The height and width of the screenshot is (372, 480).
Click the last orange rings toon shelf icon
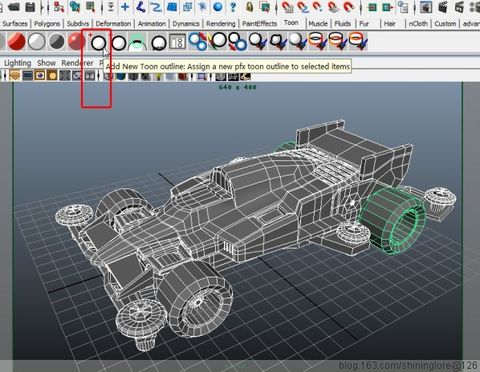click(x=358, y=42)
